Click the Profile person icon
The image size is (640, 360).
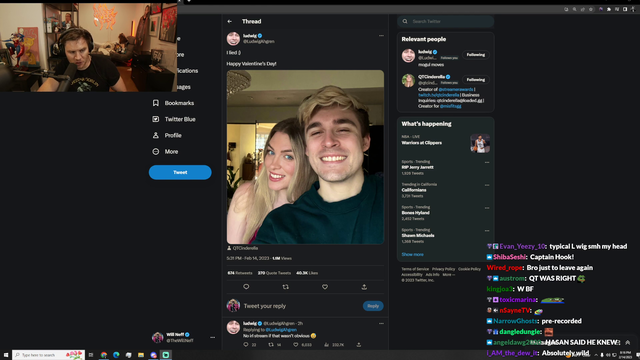tap(156, 135)
